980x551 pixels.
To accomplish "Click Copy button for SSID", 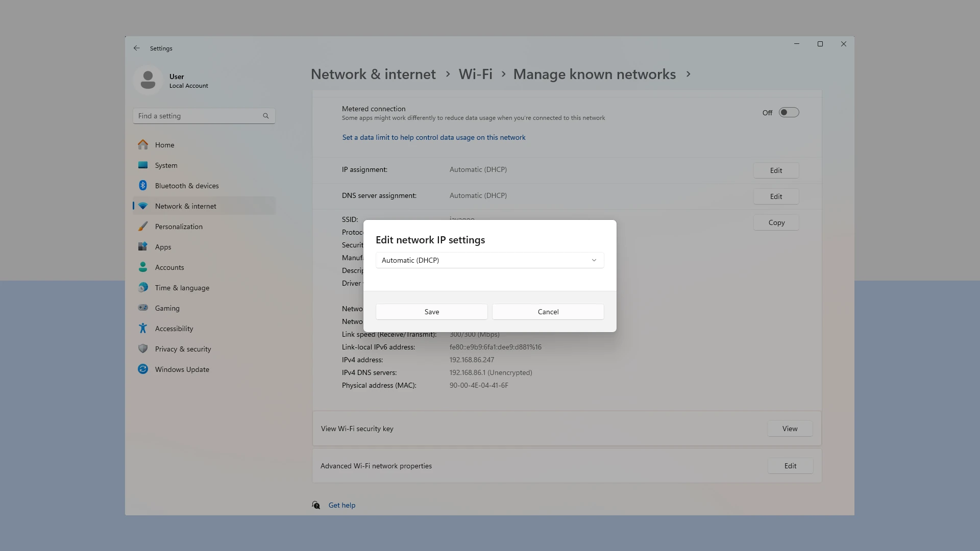I will 776,222.
